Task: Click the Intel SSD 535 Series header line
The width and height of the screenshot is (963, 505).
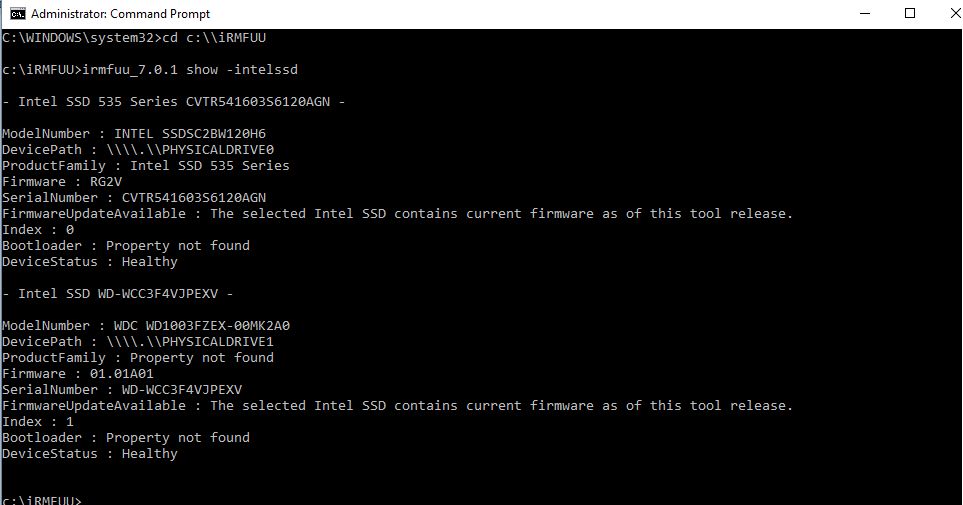Action: point(175,101)
